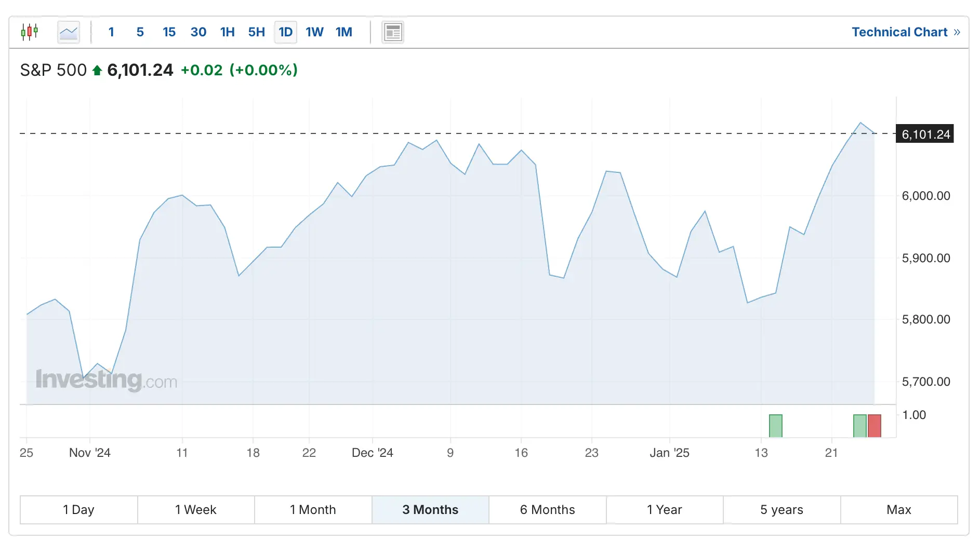The width and height of the screenshot is (980, 541).
Task: Change interval to 1M
Action: tap(343, 32)
